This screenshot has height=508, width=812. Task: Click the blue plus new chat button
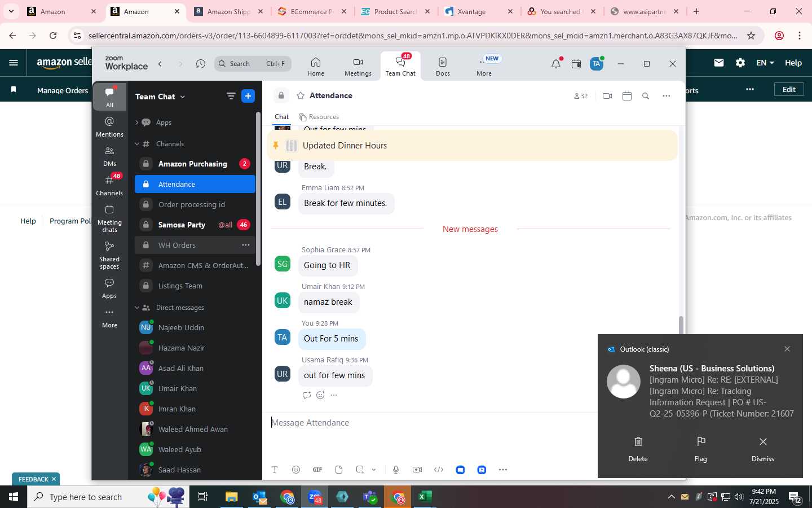(248, 97)
